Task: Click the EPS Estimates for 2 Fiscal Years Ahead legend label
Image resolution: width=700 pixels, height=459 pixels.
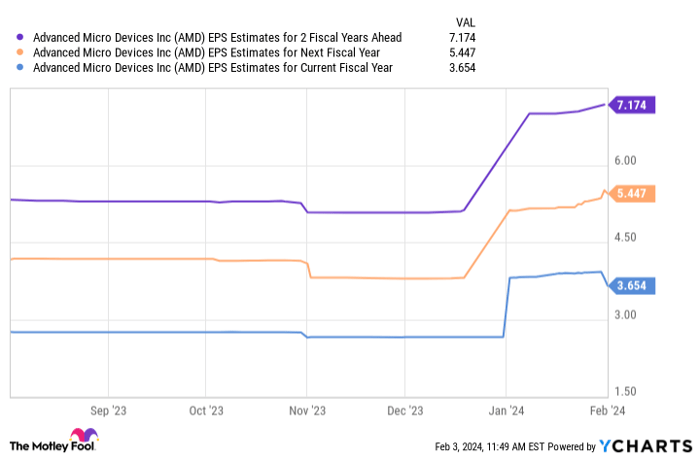Action: tap(217, 38)
